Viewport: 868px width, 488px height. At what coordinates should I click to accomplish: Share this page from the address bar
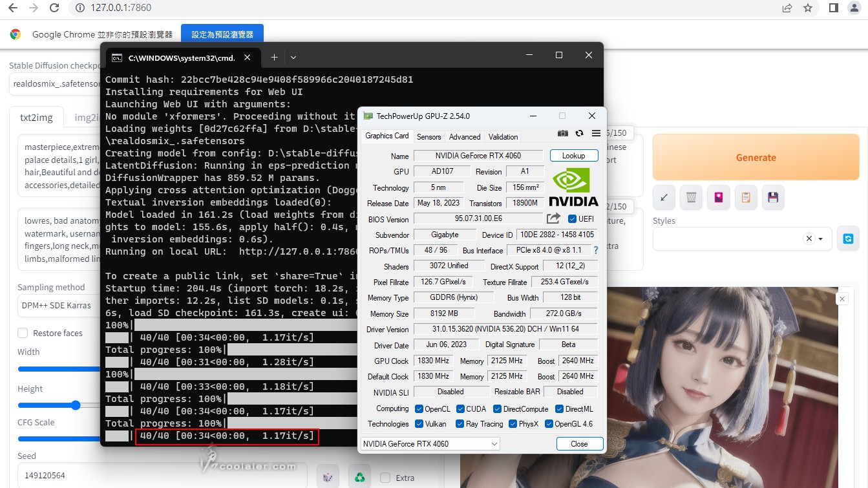point(787,8)
